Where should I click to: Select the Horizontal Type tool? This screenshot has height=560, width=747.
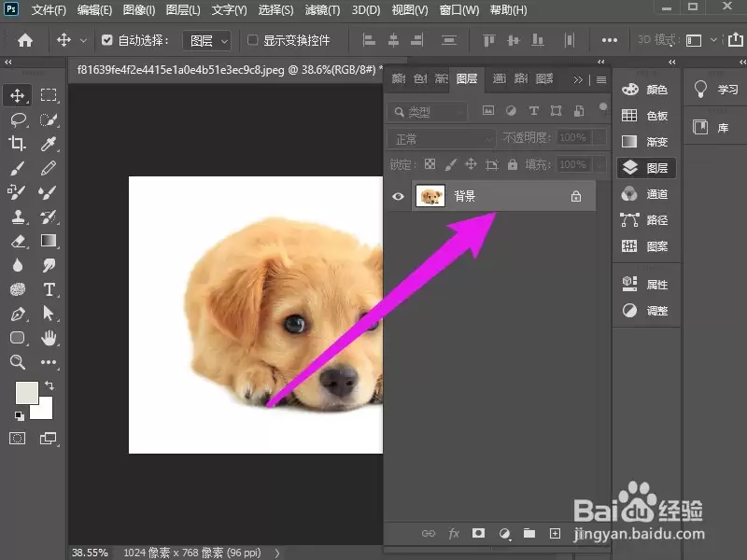pyautogui.click(x=49, y=289)
